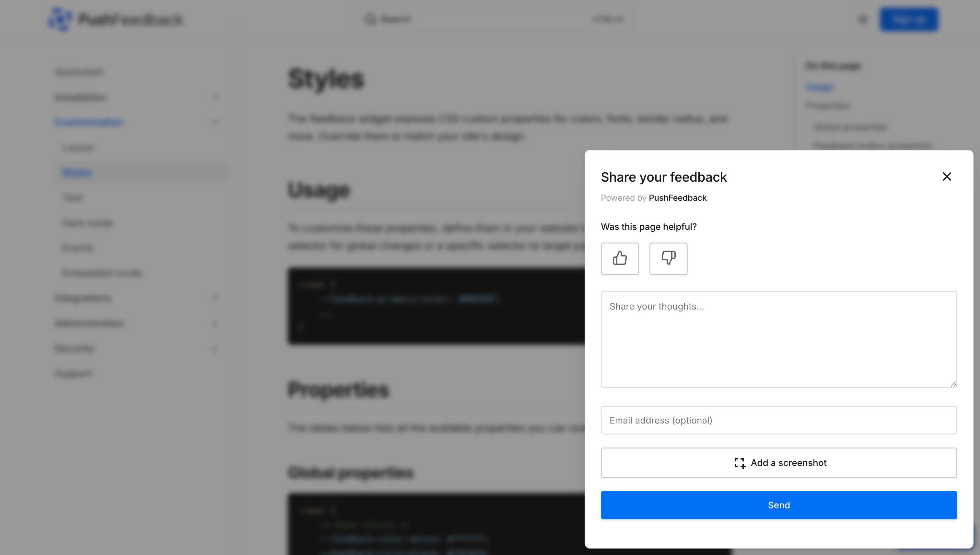Click the Email address optional field

click(x=778, y=420)
